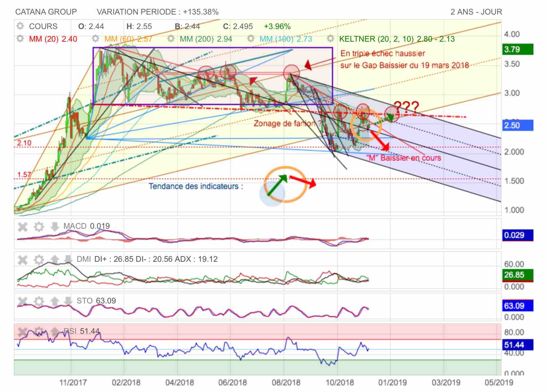Click the 01/2019 date axis label

pos(393,383)
